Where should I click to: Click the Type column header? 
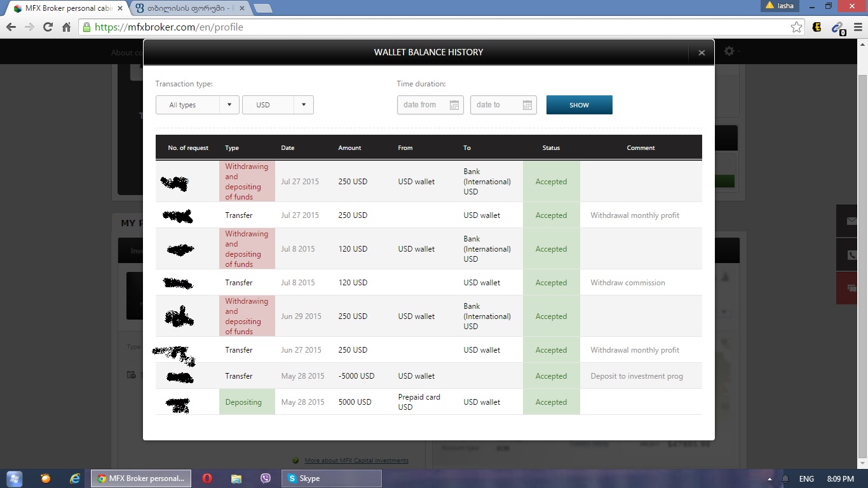pyautogui.click(x=232, y=148)
